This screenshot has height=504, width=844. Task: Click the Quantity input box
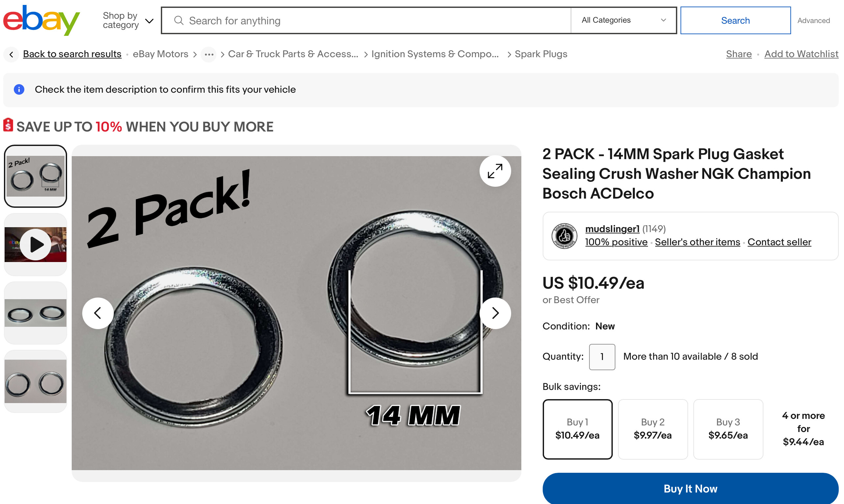(602, 357)
